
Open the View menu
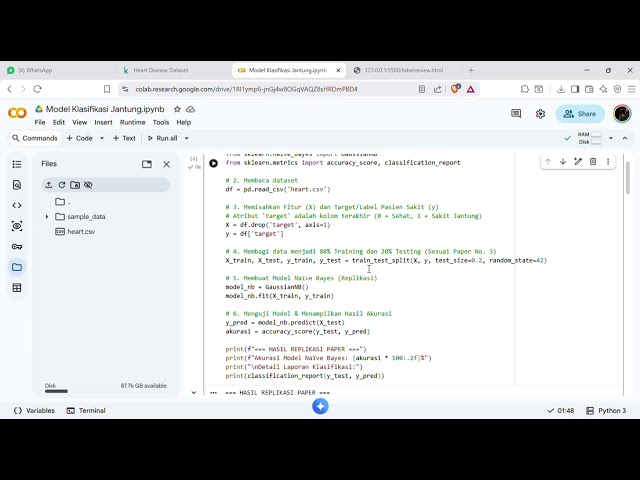coord(80,122)
